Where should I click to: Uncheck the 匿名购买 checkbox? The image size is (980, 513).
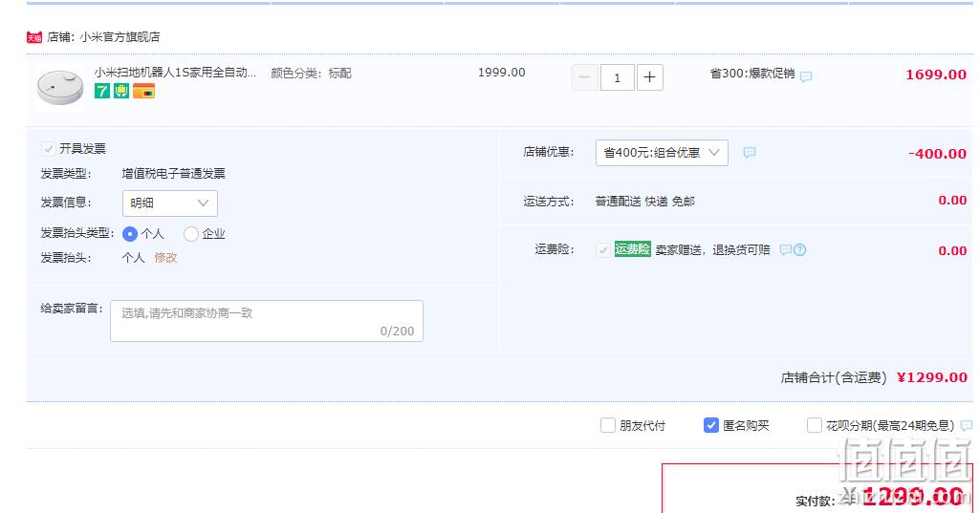coord(710,425)
